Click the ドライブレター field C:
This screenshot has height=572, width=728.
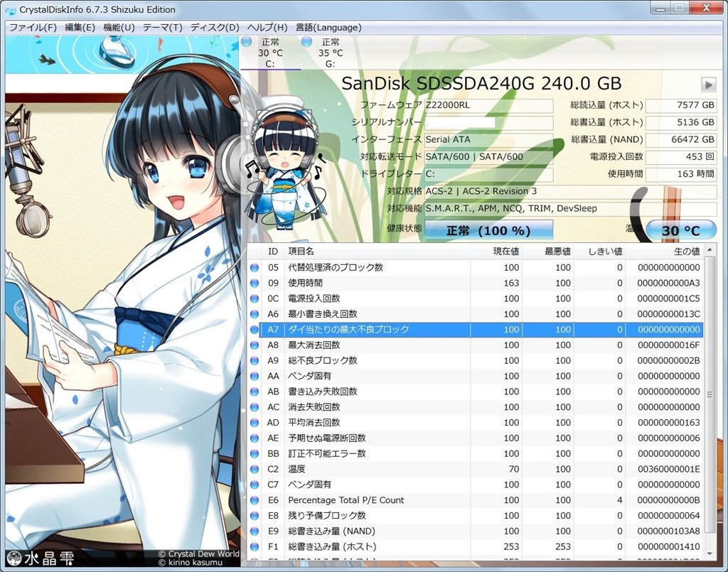(488, 174)
